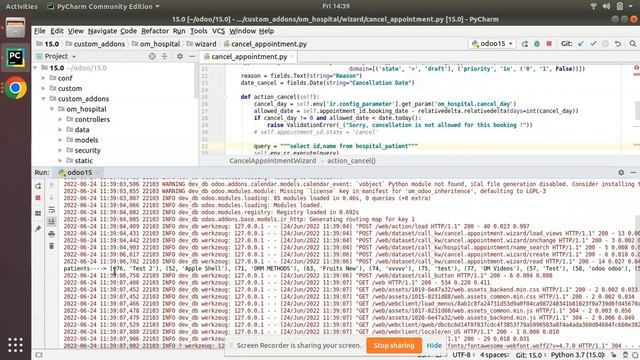Click the om_hospital breadcrumb
Screen dimensions: 640x360
click(156, 44)
